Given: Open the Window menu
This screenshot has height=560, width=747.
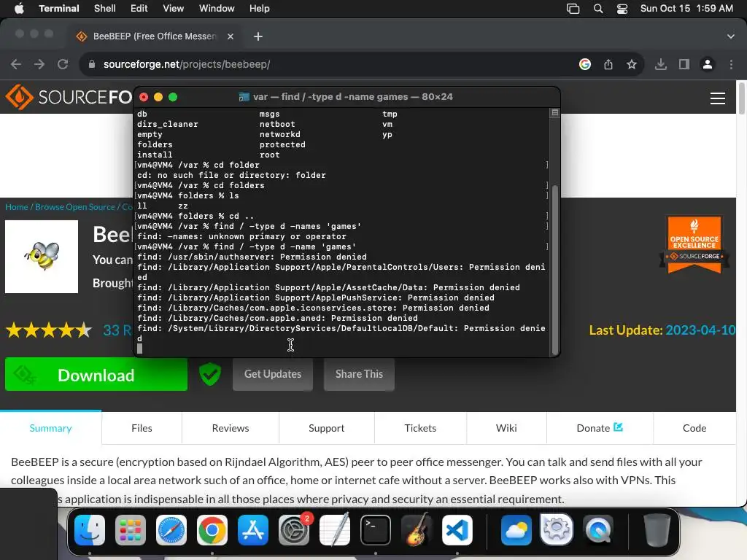Looking at the screenshot, I should tap(216, 9).
